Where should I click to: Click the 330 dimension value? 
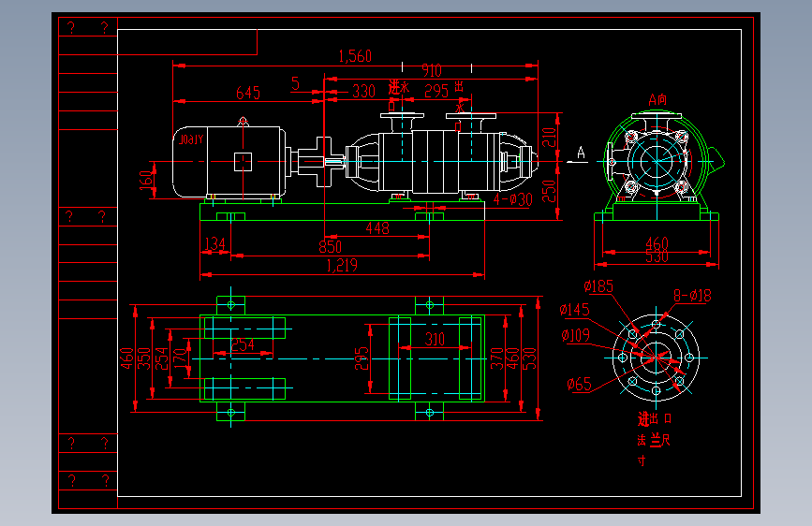(363, 91)
